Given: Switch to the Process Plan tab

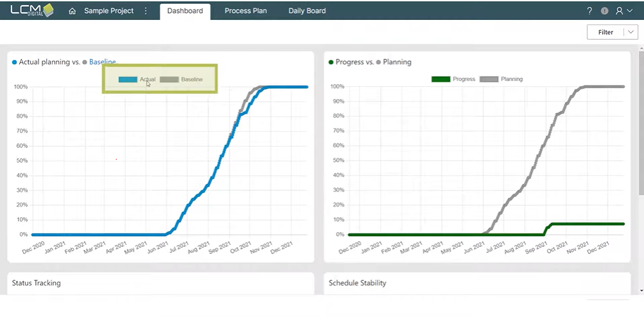Looking at the screenshot, I should tap(245, 11).
